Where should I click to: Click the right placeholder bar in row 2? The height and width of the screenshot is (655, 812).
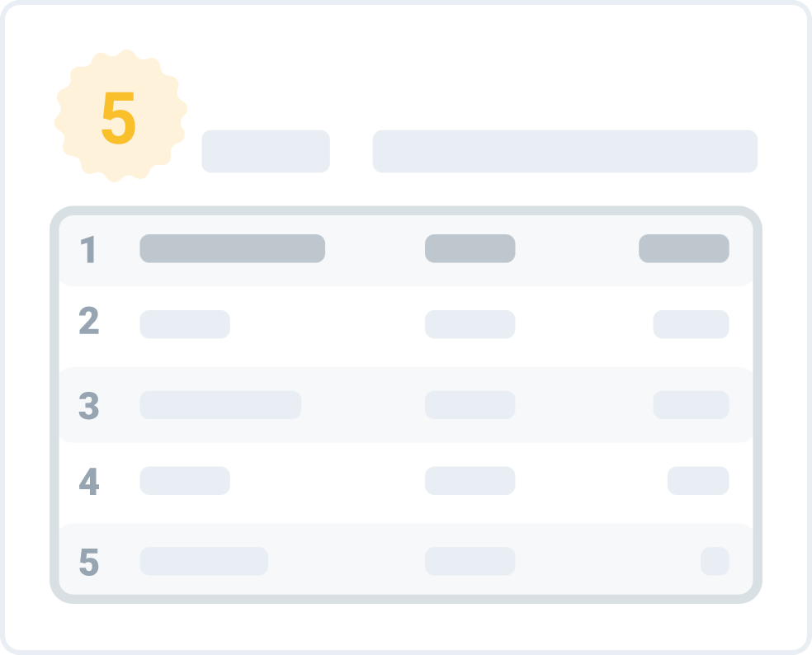coord(691,324)
